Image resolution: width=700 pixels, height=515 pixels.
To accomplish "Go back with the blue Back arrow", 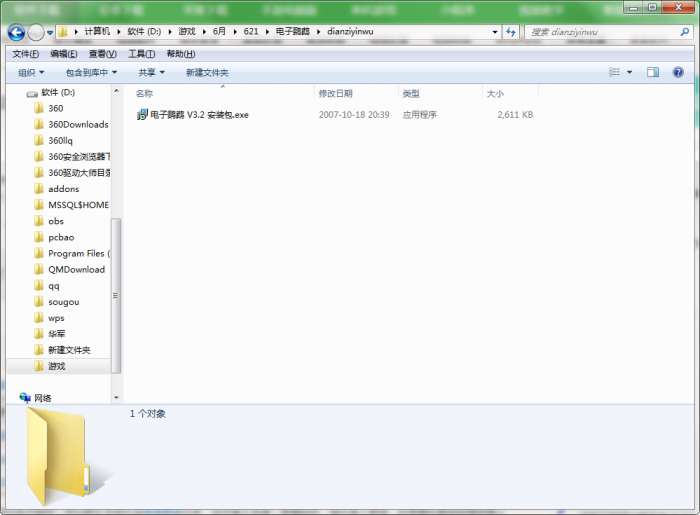I will (16, 32).
